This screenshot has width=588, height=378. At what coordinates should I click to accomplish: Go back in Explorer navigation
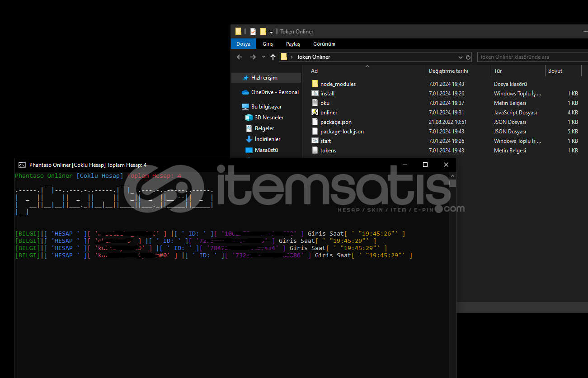240,57
